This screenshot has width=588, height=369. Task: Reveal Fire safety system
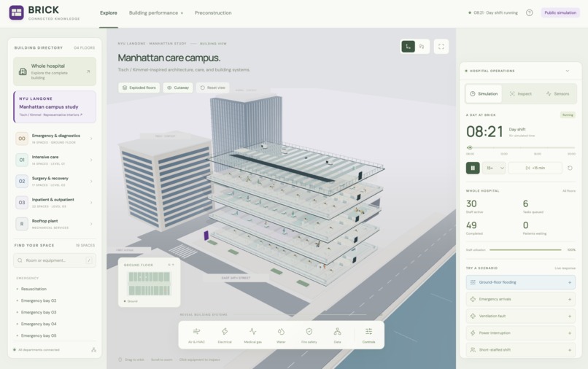click(309, 335)
